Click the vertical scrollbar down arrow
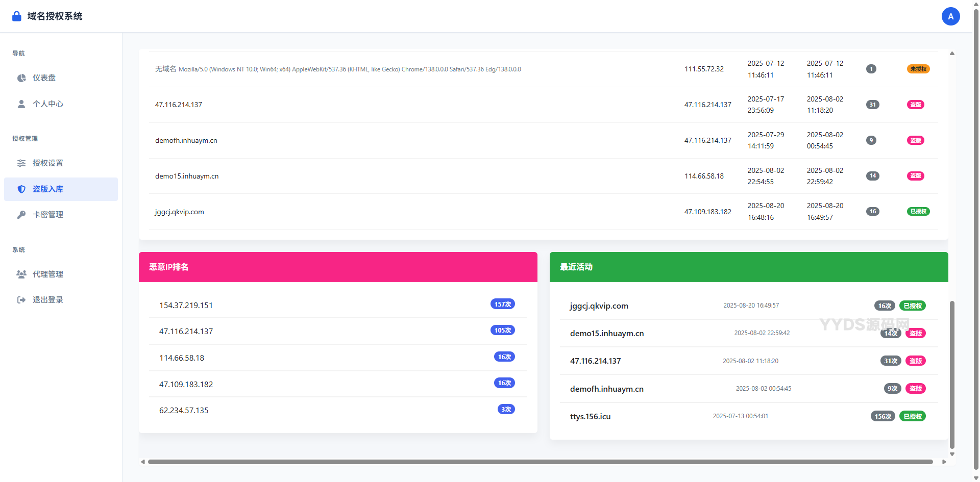This screenshot has height=482, width=980. coord(952,453)
